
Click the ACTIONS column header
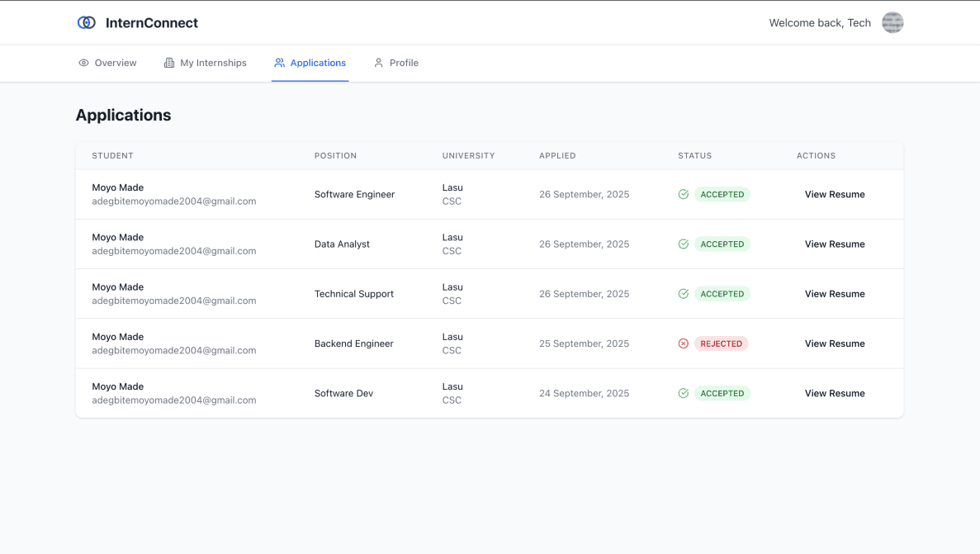[x=817, y=156]
